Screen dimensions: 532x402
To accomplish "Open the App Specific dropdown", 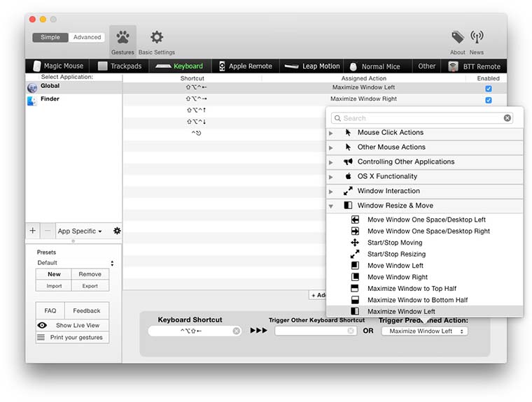I will click(80, 231).
